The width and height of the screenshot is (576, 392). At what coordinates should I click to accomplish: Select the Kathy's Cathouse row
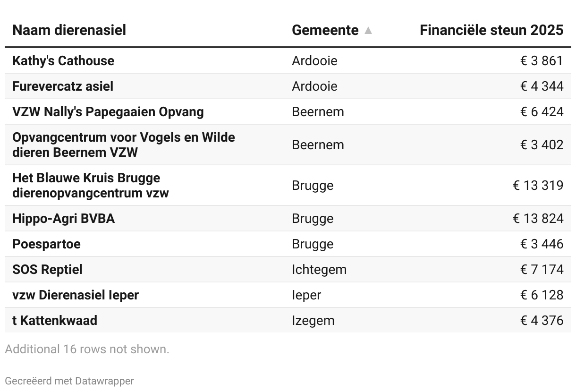[x=63, y=60]
